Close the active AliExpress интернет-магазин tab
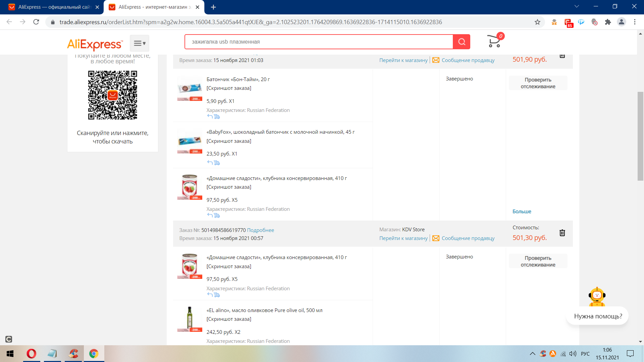This screenshot has width=644, height=362. coord(198,7)
